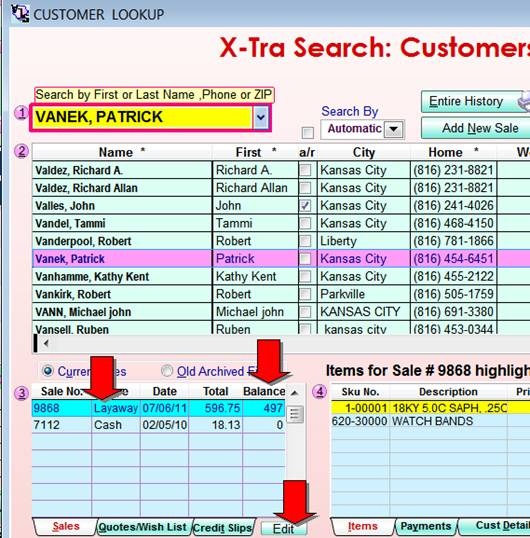Toggle a/r checkbox for Vankirk, Robert
Viewport: 530px width, 538px height.
point(305,294)
